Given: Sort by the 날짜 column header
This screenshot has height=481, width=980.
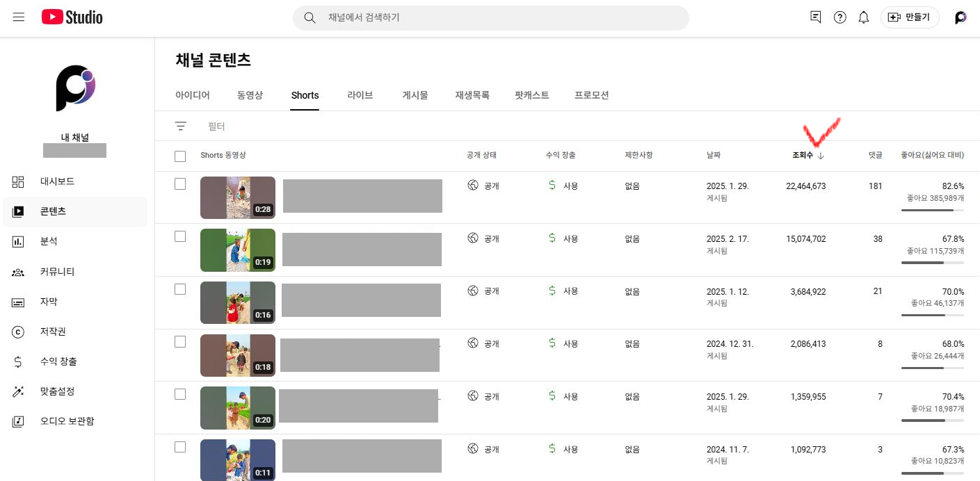Looking at the screenshot, I should (714, 156).
